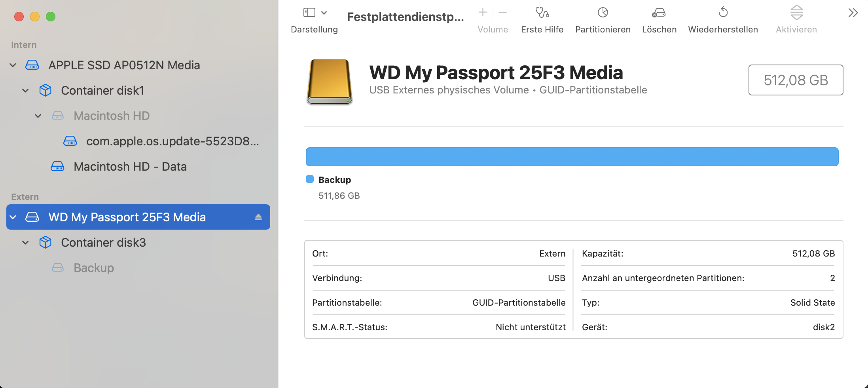
Task: Collapse the Container disk1 entry
Action: point(26,91)
